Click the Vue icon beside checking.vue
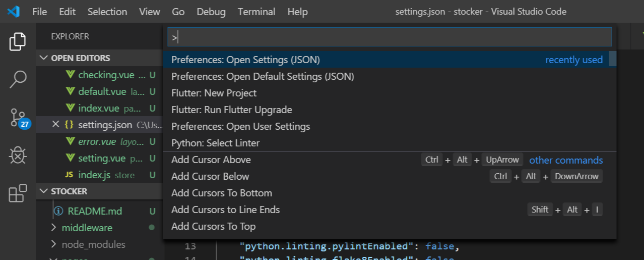 pyautogui.click(x=70, y=75)
